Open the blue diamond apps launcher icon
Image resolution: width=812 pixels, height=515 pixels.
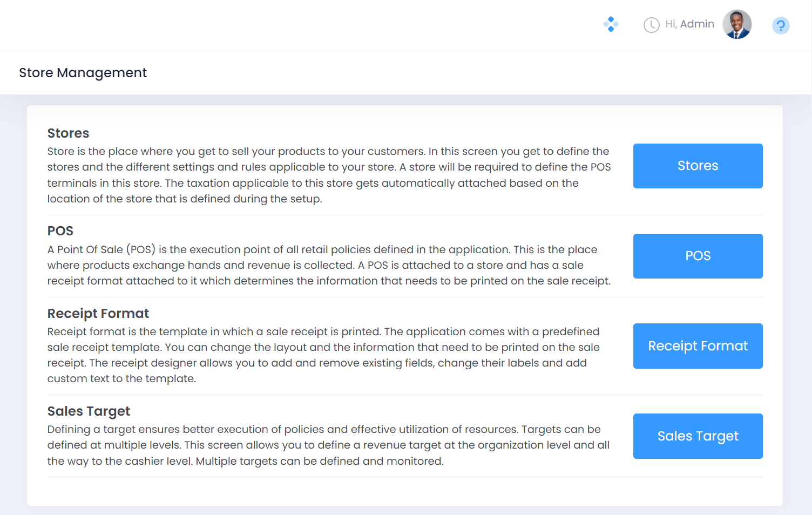611,24
